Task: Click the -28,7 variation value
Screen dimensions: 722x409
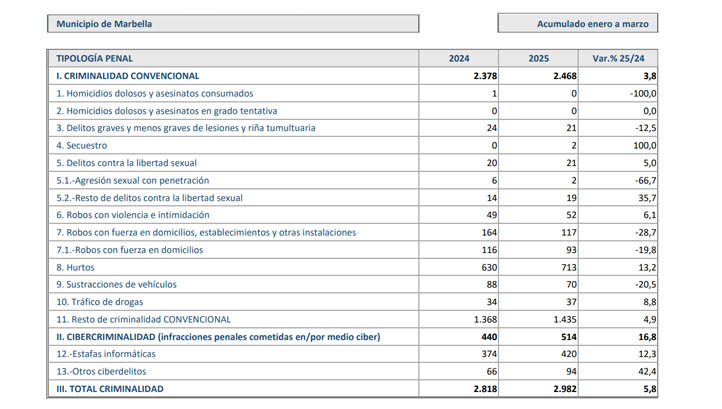Action: (x=646, y=233)
